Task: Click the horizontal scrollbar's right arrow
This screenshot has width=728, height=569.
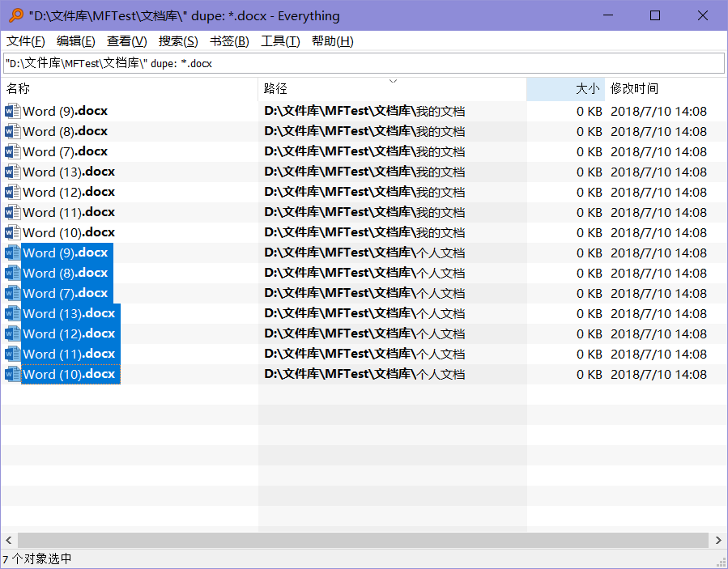Action: pos(718,540)
